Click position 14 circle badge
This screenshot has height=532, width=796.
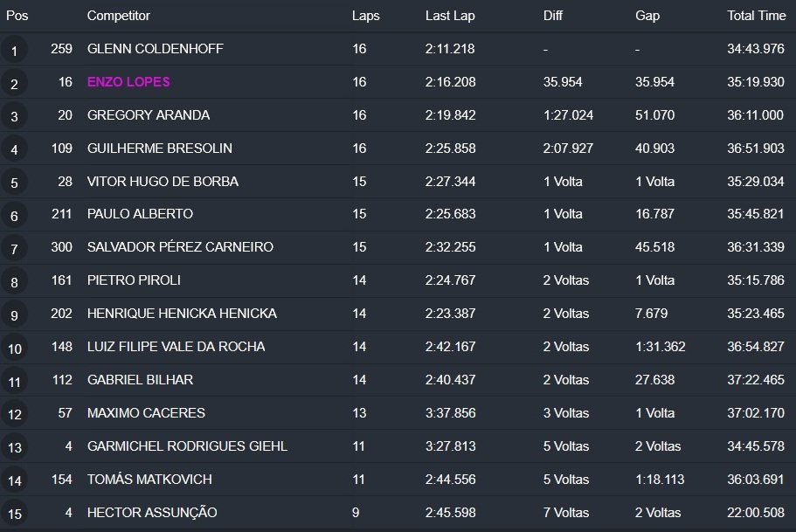coord(14,481)
